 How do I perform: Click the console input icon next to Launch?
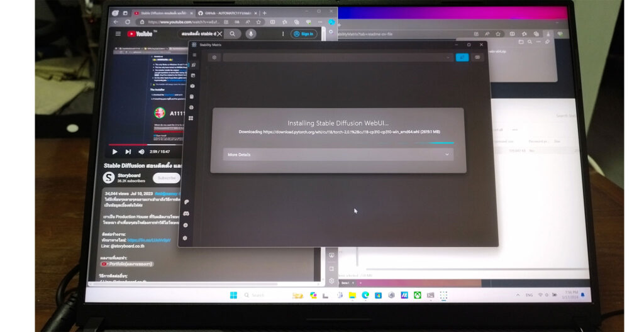pyautogui.click(x=477, y=57)
